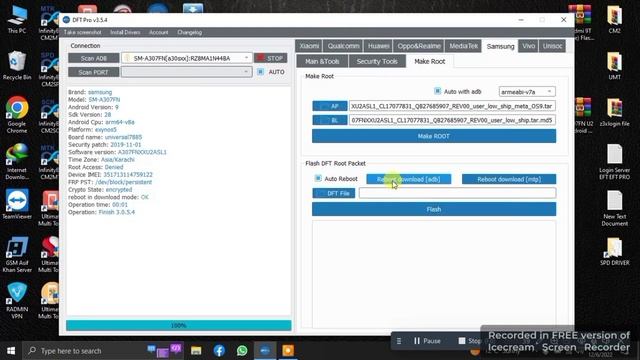The height and width of the screenshot is (360, 640).
Task: Expand ADB device selection dropdown
Action: point(246,58)
